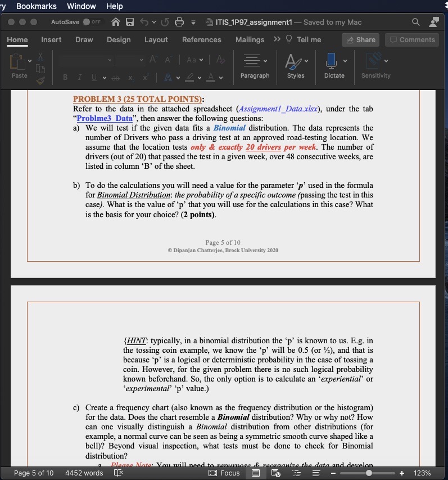Open the Layout ribbon tab
448x480 pixels.
point(156,39)
